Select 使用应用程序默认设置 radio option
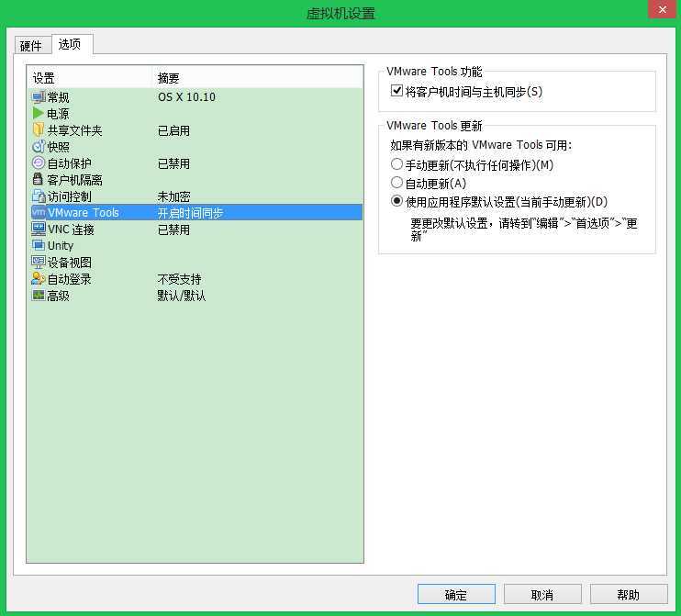 tap(396, 201)
